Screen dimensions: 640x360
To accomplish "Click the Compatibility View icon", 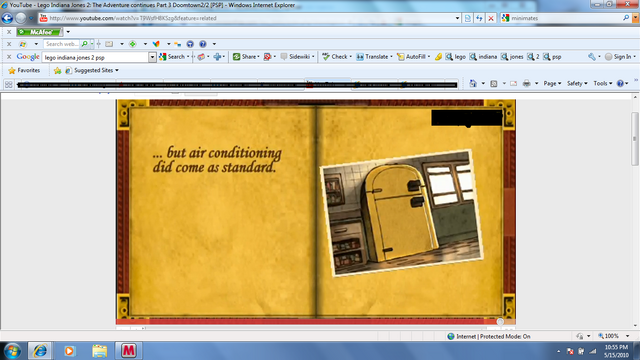I will 468,18.
